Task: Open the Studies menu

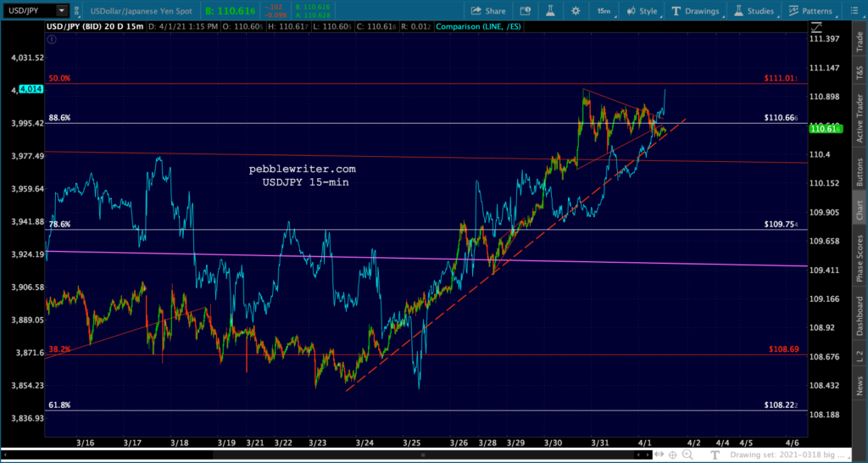Action: [x=755, y=11]
